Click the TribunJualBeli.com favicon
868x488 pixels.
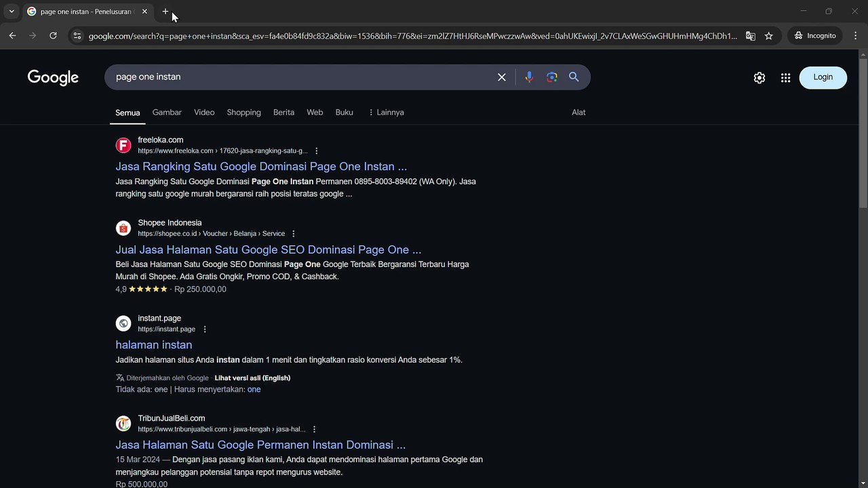pos(123,424)
